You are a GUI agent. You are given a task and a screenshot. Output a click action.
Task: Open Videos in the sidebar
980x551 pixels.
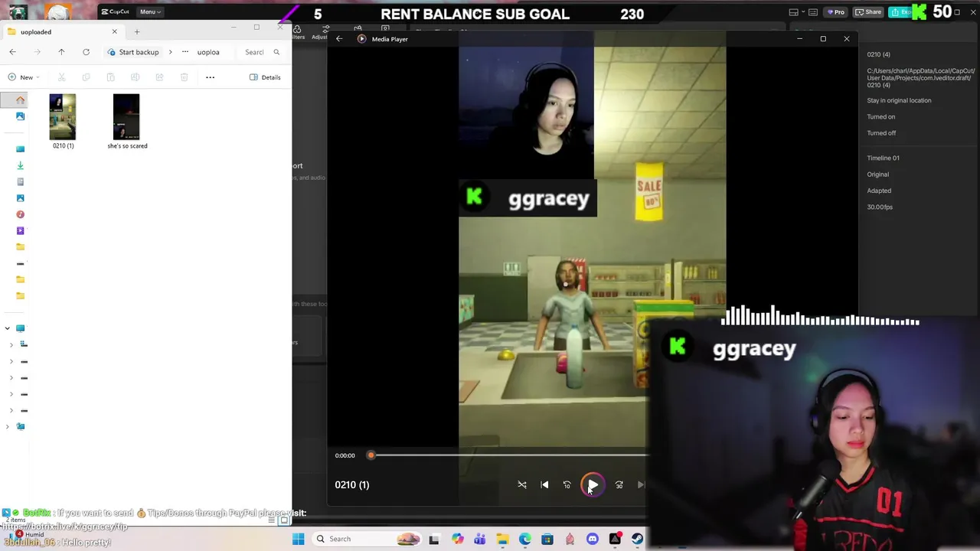tap(21, 230)
